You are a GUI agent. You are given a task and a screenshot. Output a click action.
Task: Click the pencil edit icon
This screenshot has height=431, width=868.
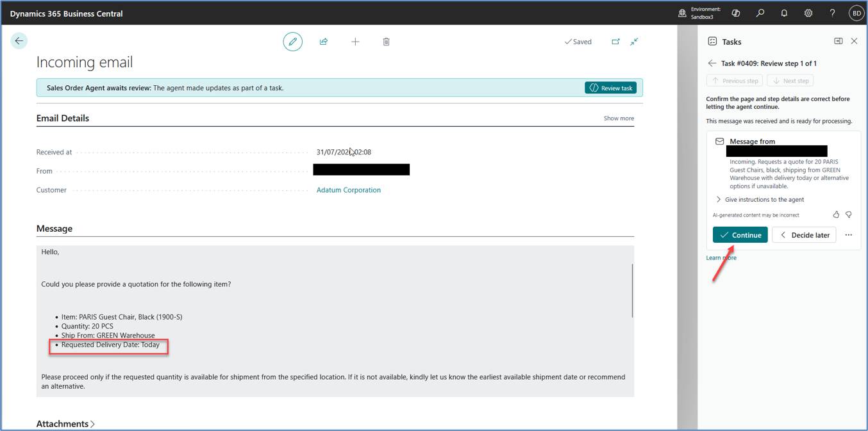click(x=293, y=42)
